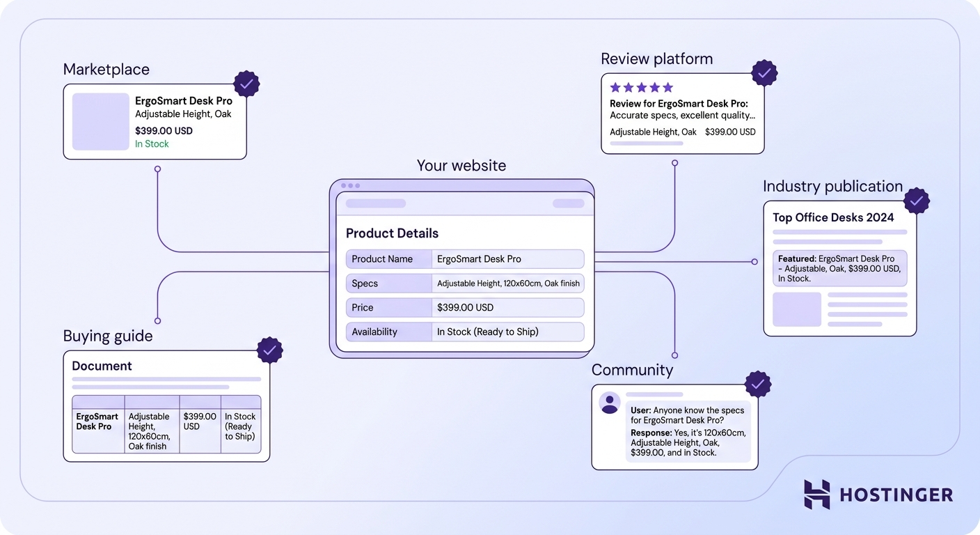
Task: Click the Community verified checkmark badge
Action: (x=758, y=384)
